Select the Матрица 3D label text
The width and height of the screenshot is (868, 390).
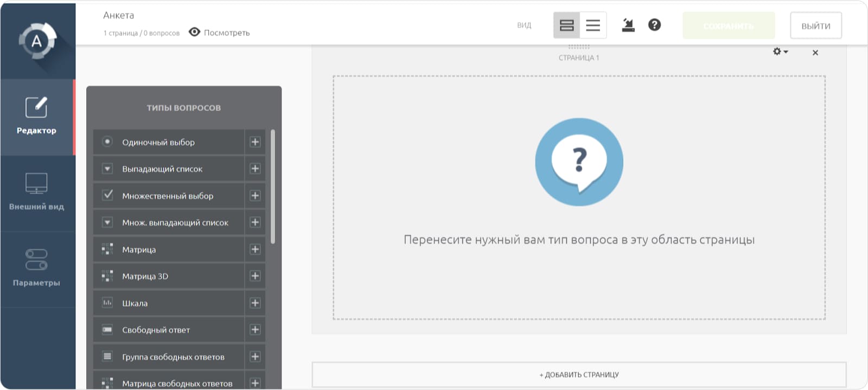[145, 276]
